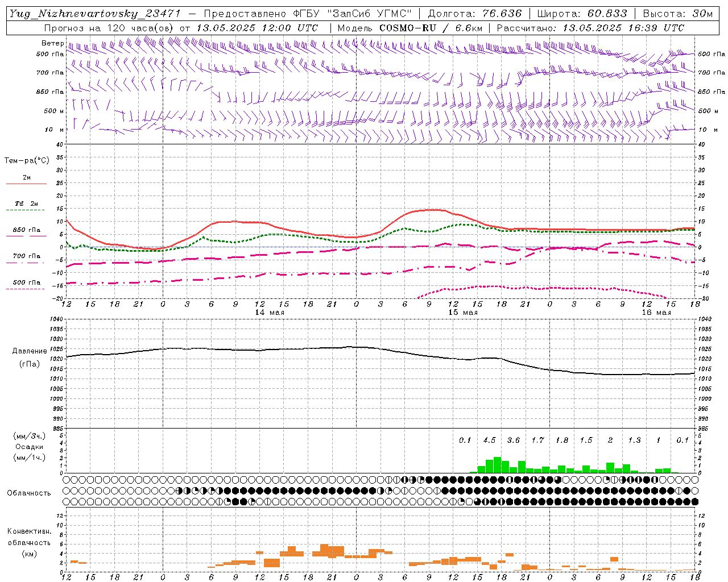Viewport: 728px width, 582px height.
Task: Click the computed time Рассчитано 16:39 UTC
Action: click(590, 28)
